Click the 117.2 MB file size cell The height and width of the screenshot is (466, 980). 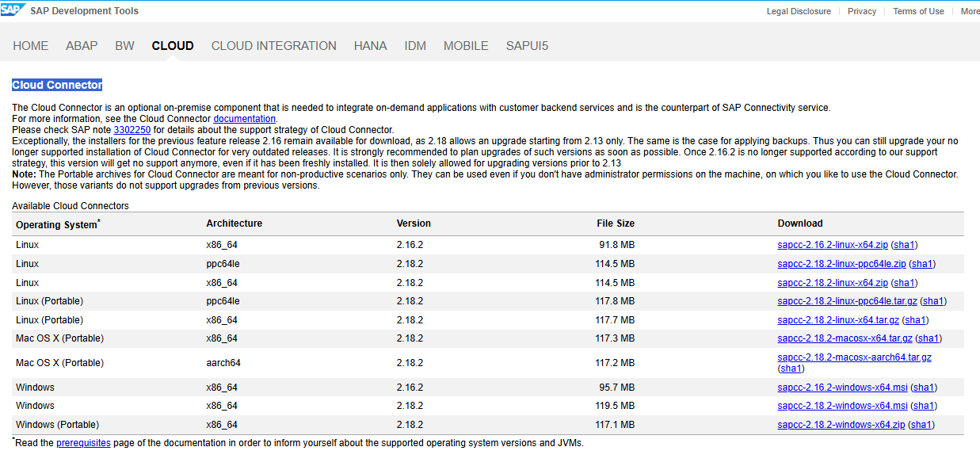coord(615,363)
